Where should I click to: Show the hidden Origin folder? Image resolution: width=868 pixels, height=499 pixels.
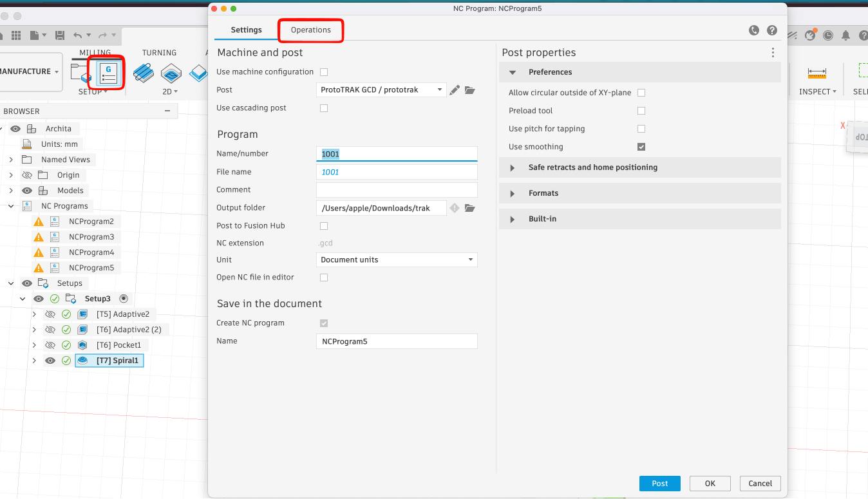27,175
